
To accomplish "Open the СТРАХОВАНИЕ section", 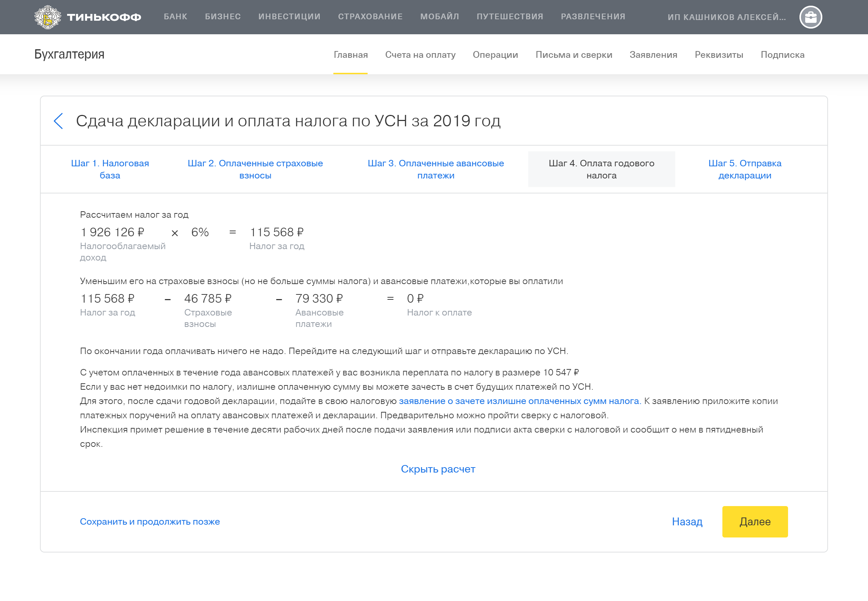I will 370,16.
